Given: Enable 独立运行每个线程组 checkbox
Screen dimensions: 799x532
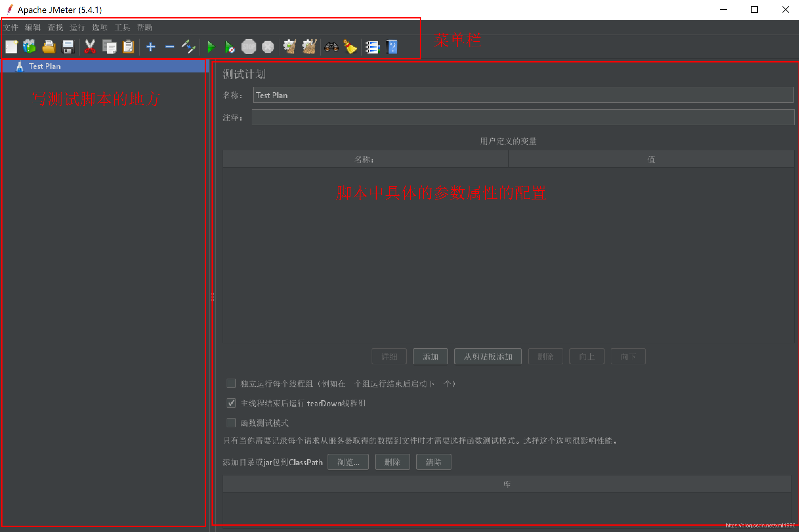Looking at the screenshot, I should tap(231, 383).
